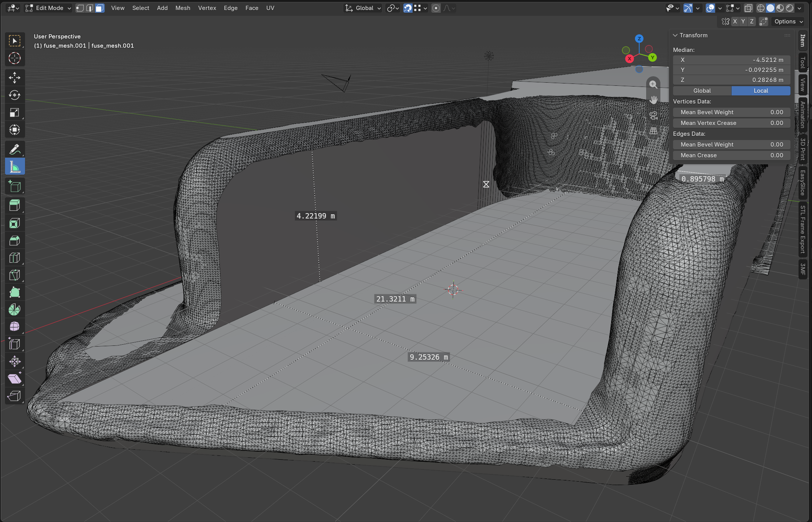The image size is (812, 522).
Task: Click the zoom viewport magnifier icon
Action: tap(653, 84)
